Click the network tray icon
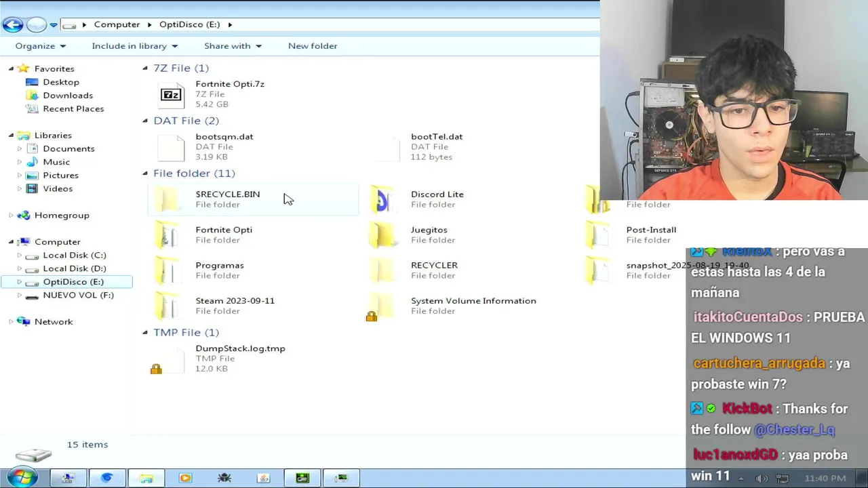 point(781,479)
